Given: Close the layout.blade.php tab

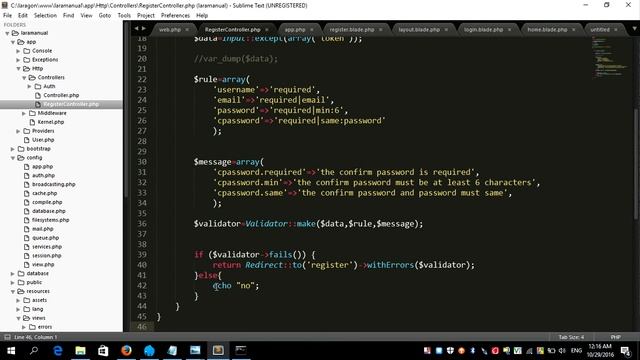Looking at the screenshot, I should [446, 29].
